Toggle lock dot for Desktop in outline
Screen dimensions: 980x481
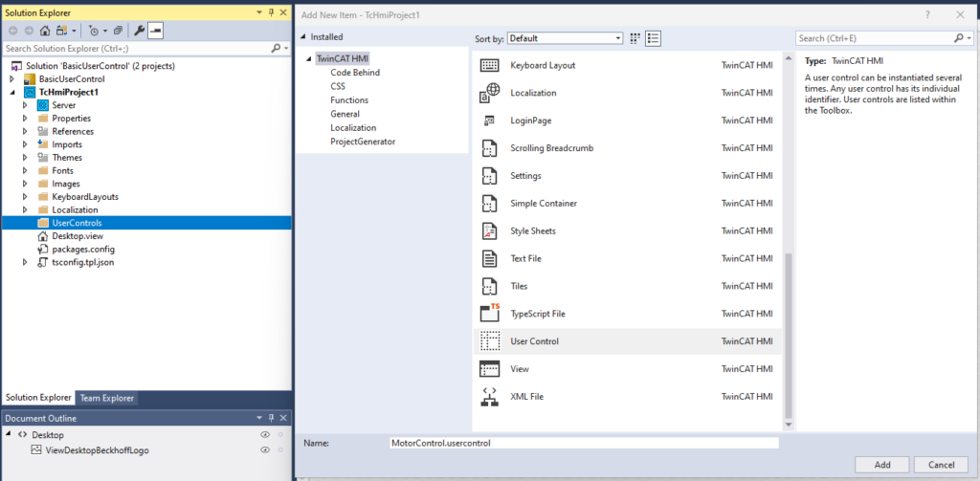coord(280,435)
